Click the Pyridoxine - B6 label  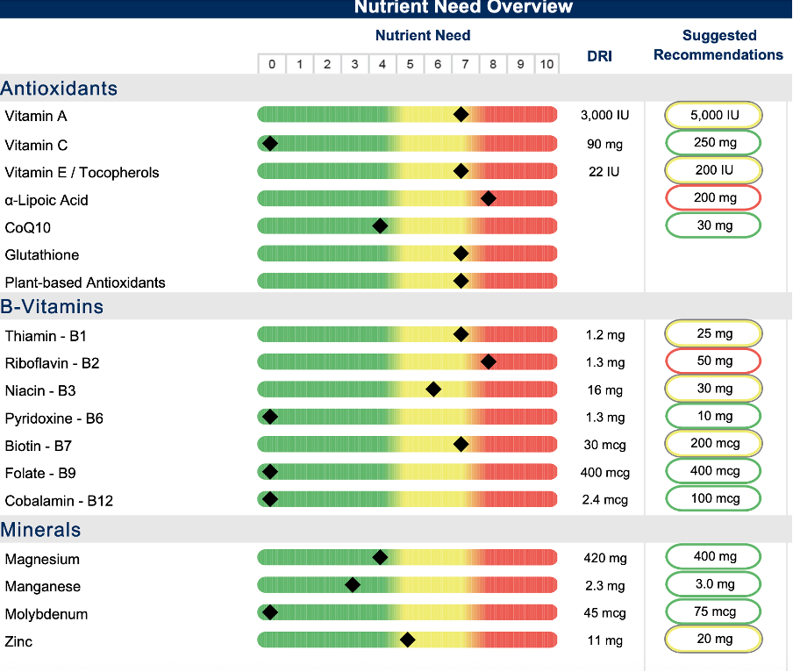54,418
